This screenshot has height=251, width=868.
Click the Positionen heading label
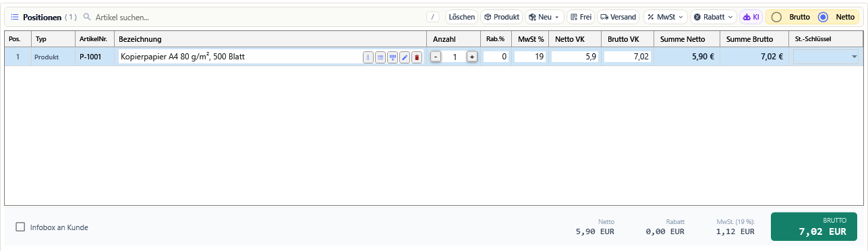click(42, 17)
